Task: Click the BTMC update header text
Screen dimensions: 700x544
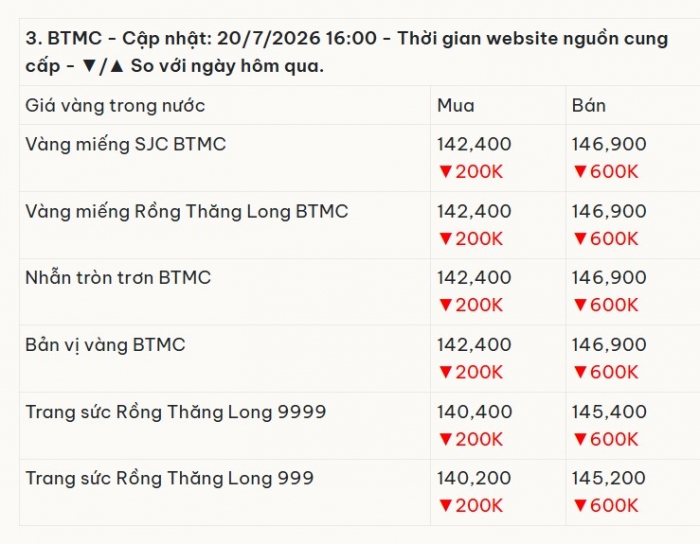Action: point(346,52)
